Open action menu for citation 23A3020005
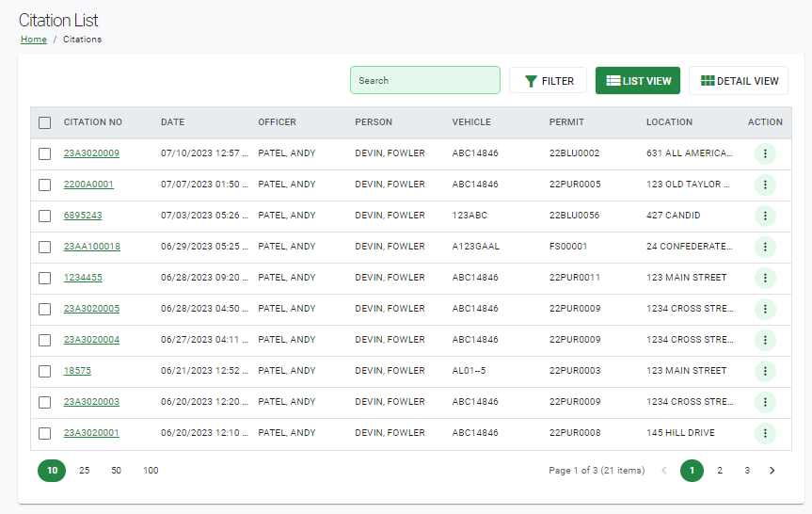Screen dimensions: 812x514 pos(765,310)
